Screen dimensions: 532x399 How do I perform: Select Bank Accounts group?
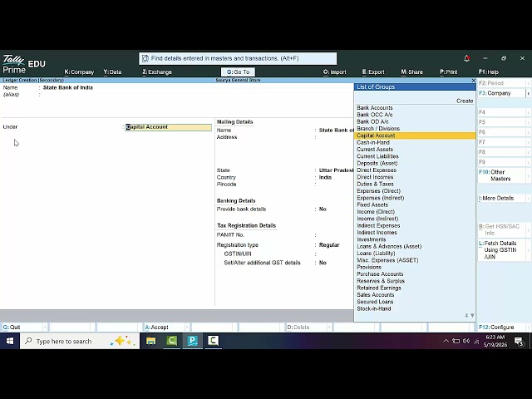pyautogui.click(x=415, y=108)
